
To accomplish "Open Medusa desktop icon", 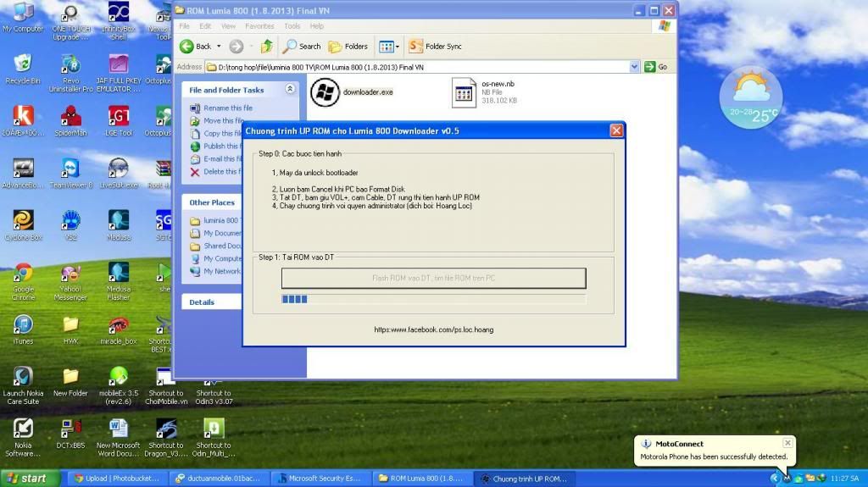I will coord(119,224).
